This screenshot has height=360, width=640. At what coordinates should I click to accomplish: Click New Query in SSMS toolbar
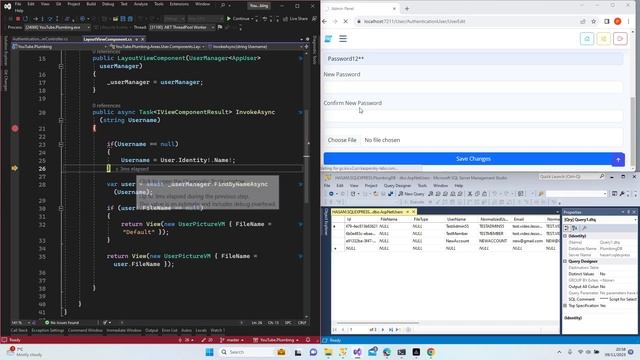[411, 193]
